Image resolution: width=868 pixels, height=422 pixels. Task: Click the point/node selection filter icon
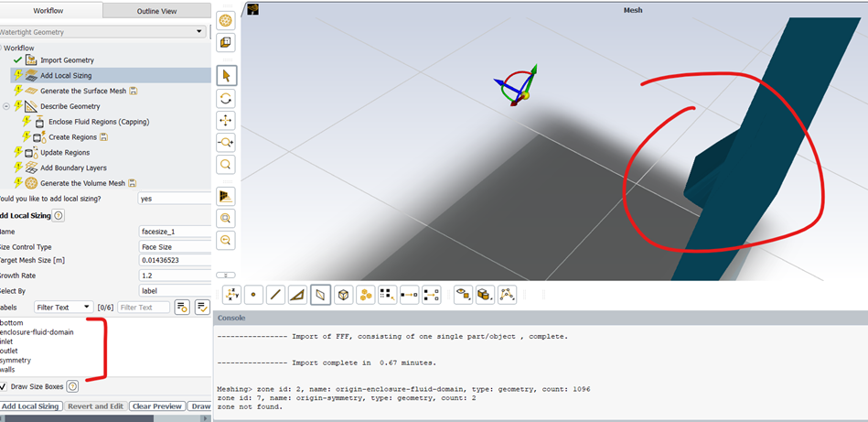click(x=254, y=295)
